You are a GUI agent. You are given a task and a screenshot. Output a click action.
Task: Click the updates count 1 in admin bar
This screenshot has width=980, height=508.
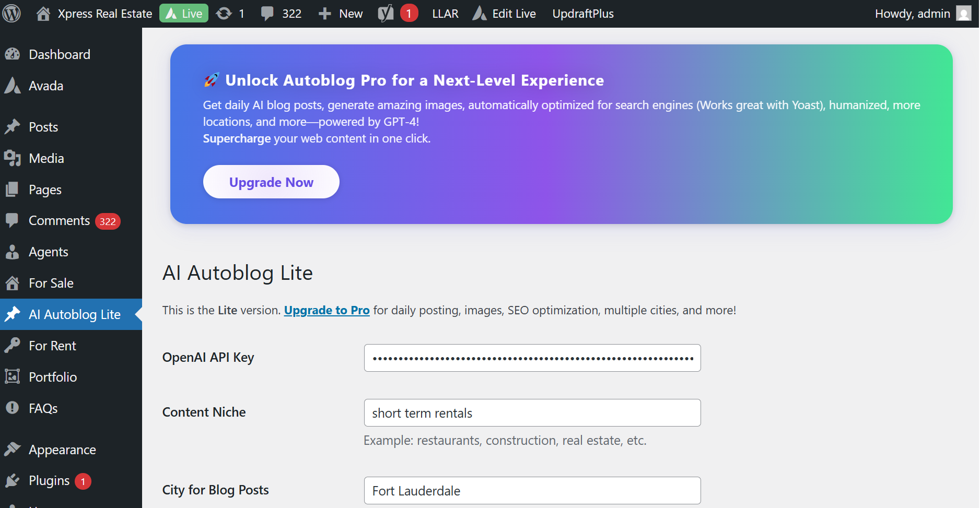pos(241,14)
